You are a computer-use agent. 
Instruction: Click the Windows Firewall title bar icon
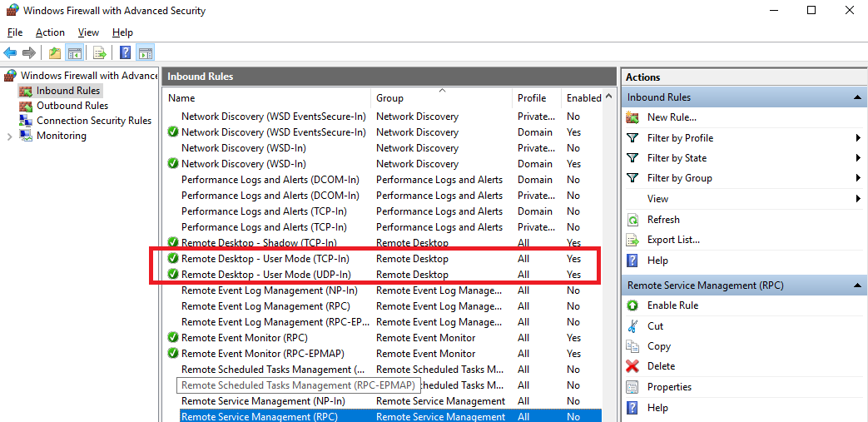12,11
